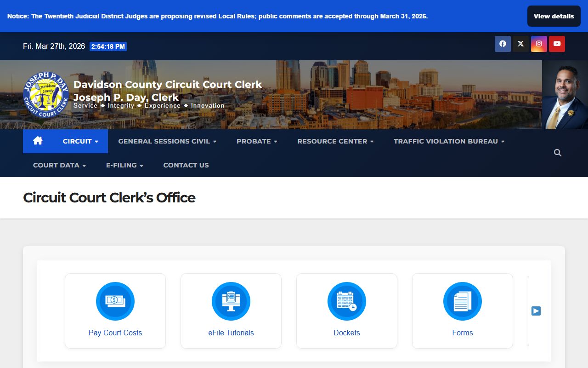Click the Circuit Court Clerk seal logo
Viewport: 588px width, 368px height.
[46, 95]
